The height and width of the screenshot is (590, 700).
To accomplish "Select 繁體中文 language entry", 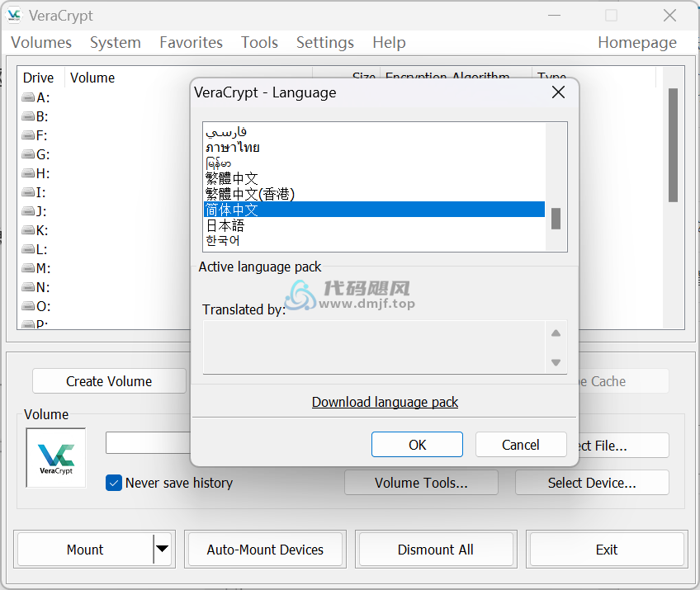I will pos(374,178).
